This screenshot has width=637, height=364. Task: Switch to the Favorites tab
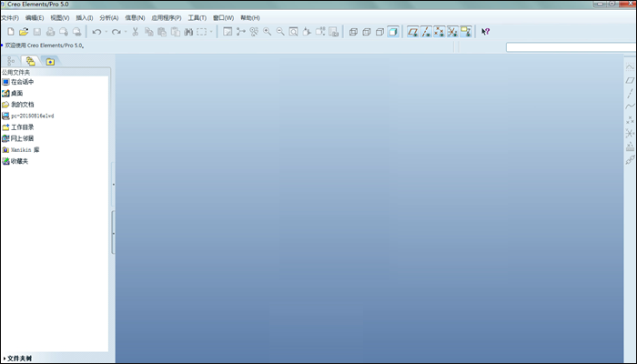(x=50, y=61)
